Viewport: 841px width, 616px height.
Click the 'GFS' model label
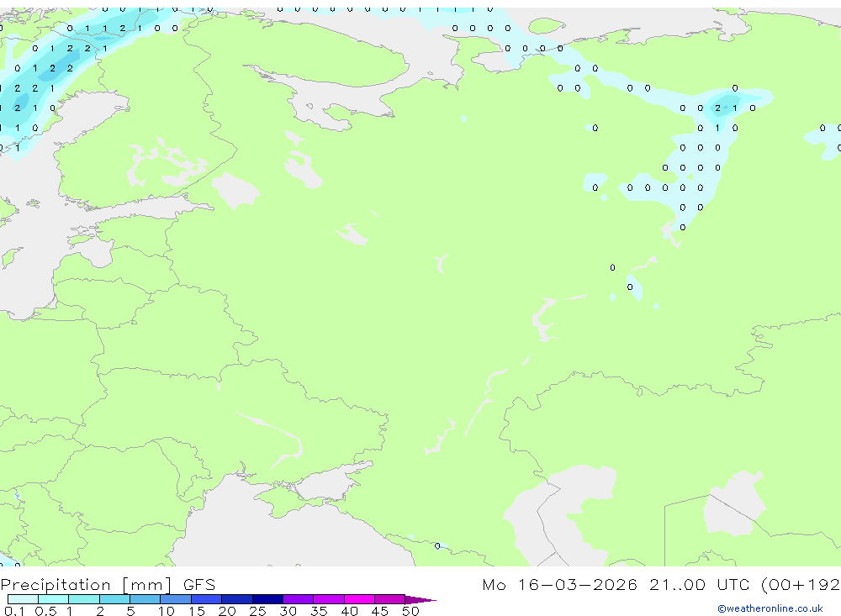pyautogui.click(x=199, y=585)
